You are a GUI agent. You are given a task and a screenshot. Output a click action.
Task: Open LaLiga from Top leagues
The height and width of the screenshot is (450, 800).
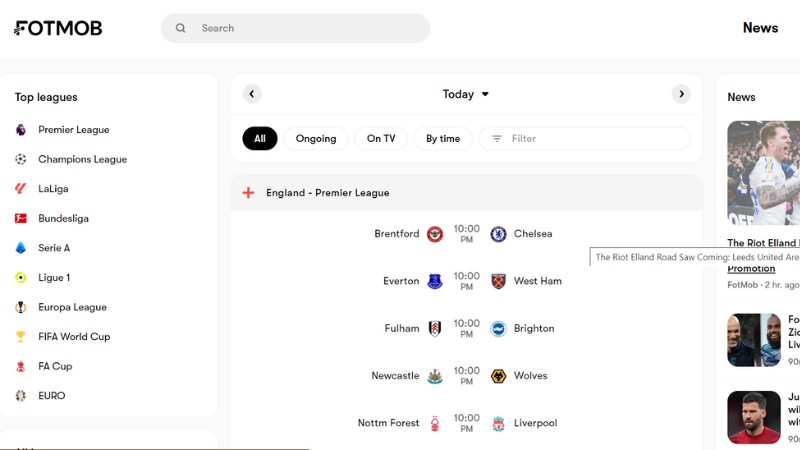coord(53,189)
